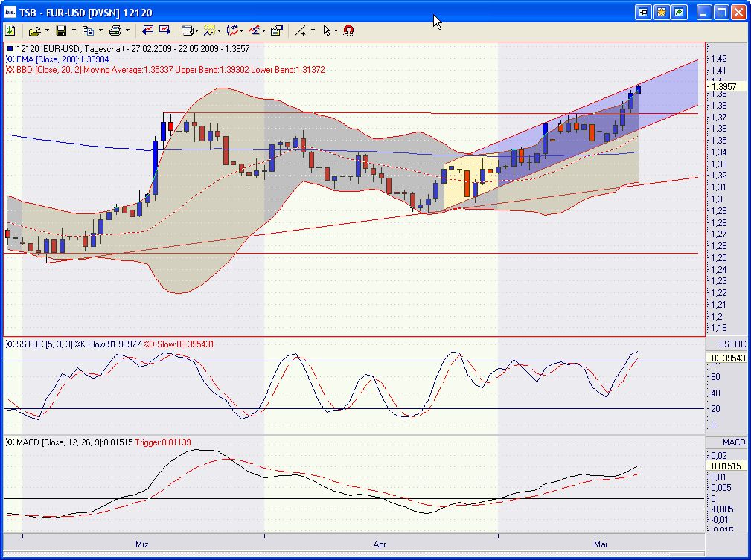Refresh the chart data
Image resolution: width=751 pixels, height=560 pixels.
click(10, 30)
